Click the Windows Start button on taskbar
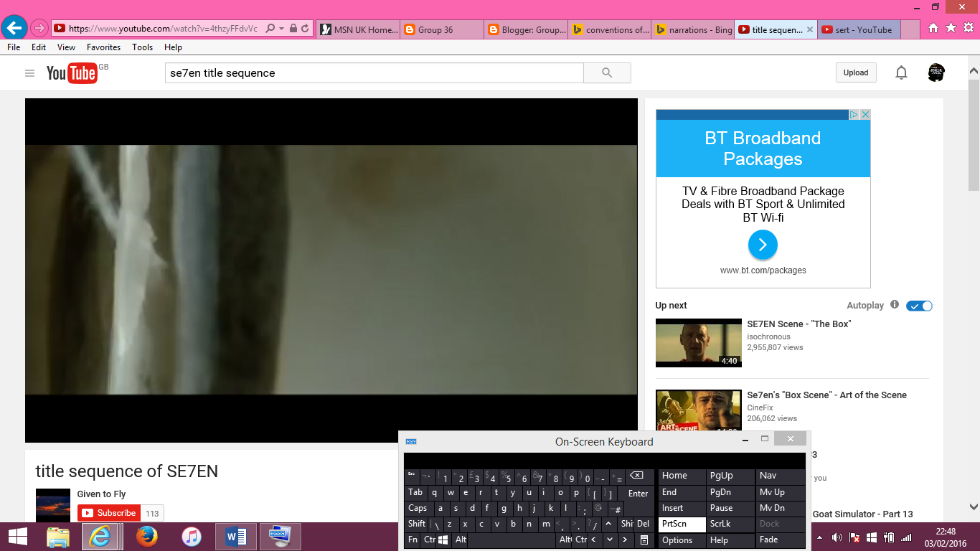Viewport: 980px width, 551px height. coord(18,537)
